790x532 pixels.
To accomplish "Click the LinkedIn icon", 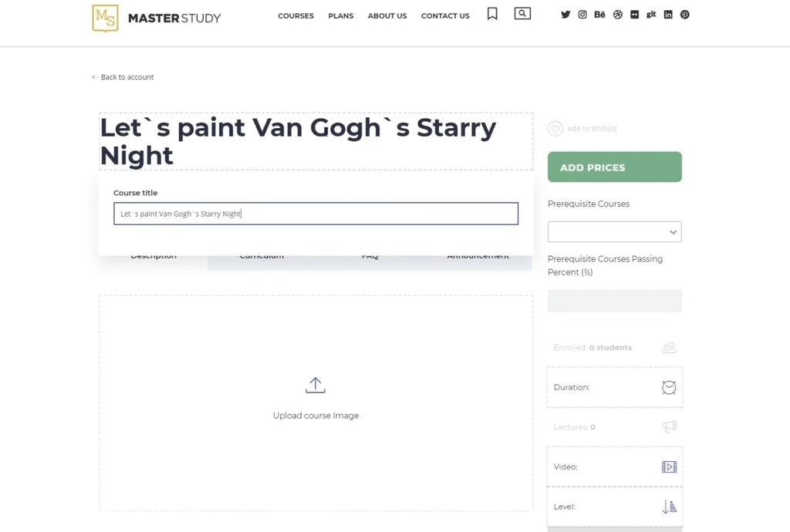I will pyautogui.click(x=668, y=15).
